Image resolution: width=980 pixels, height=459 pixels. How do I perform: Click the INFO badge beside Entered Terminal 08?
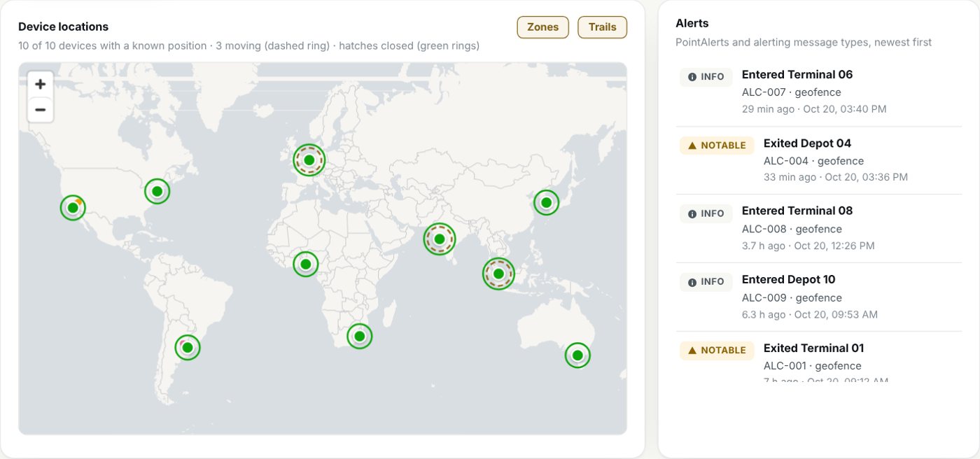pyautogui.click(x=706, y=213)
